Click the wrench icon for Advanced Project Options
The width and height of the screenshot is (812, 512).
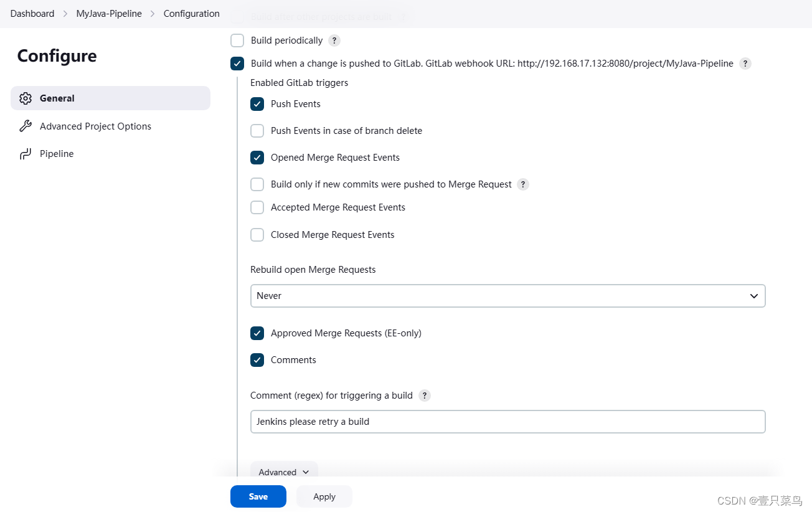click(x=25, y=126)
